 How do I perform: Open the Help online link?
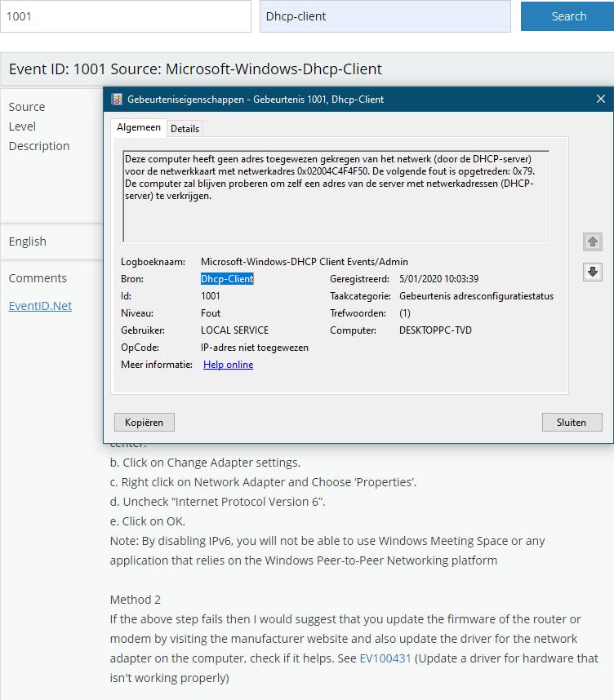(x=229, y=365)
